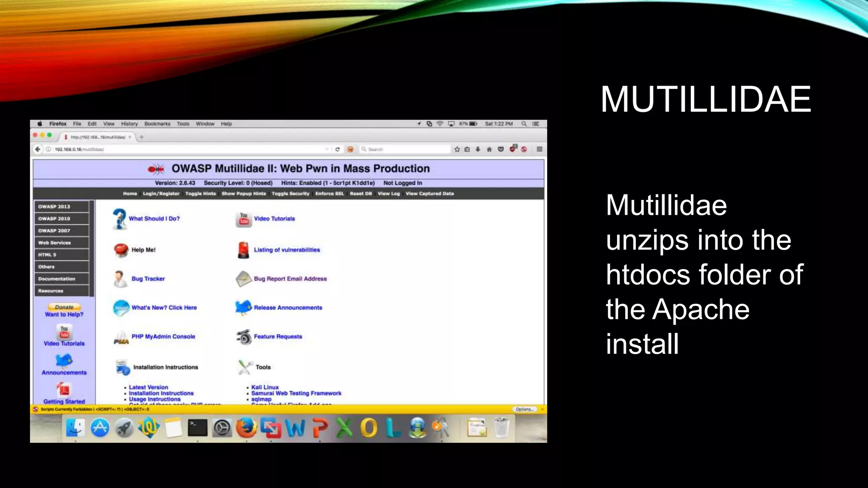The width and height of the screenshot is (868, 488).
Task: Open the Window menu
Action: (x=205, y=124)
